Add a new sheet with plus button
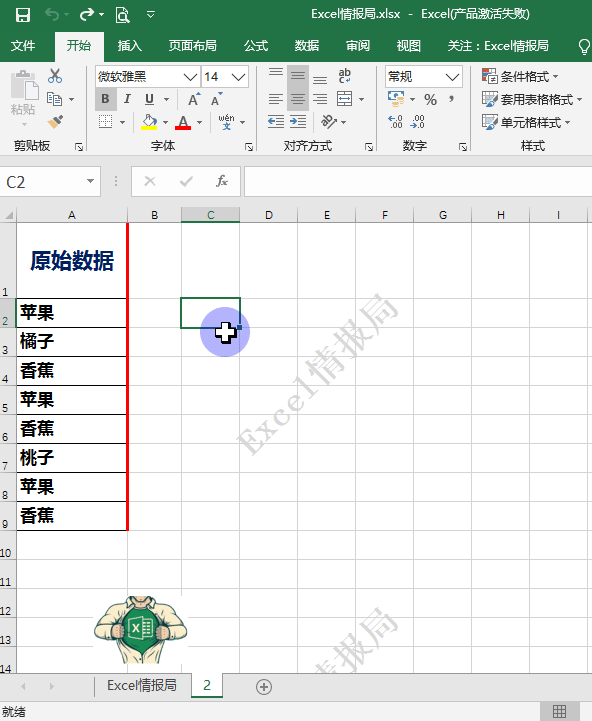592x721 pixels. tap(264, 687)
